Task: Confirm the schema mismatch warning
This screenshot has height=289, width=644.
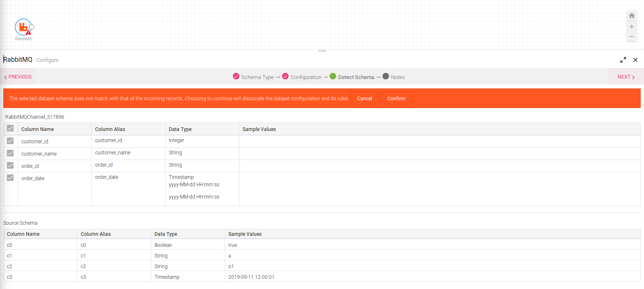Action: tap(396, 98)
